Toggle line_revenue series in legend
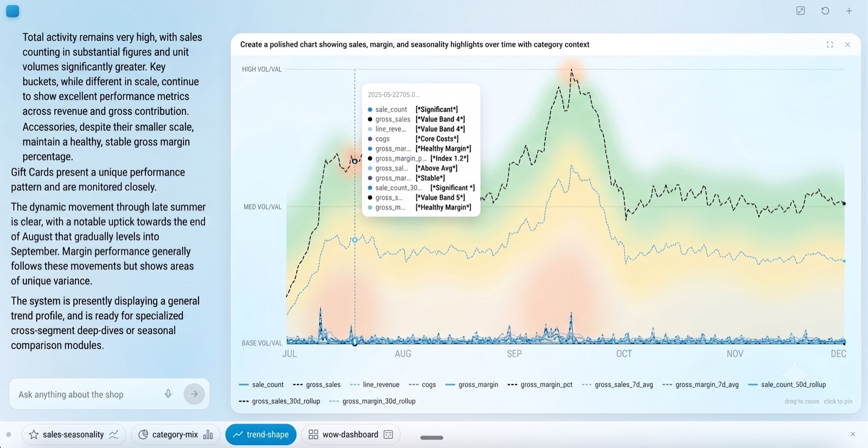This screenshot has height=448, width=868. (375, 384)
